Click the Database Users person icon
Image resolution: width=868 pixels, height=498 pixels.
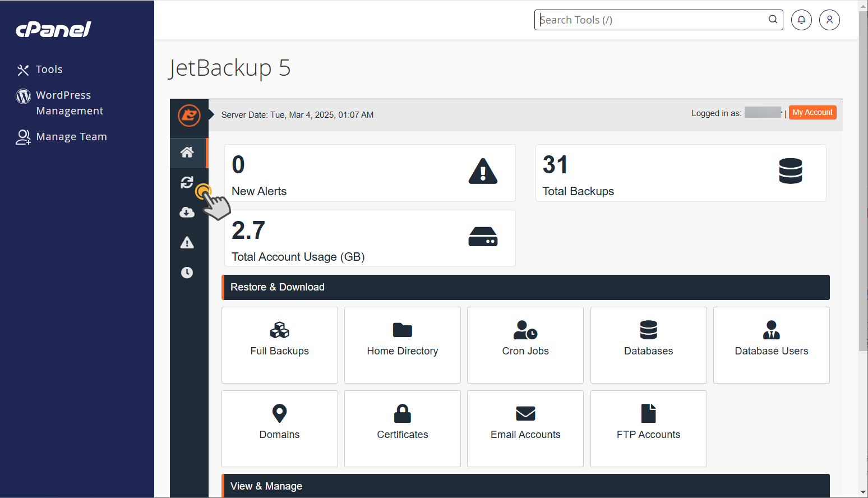[772, 330]
